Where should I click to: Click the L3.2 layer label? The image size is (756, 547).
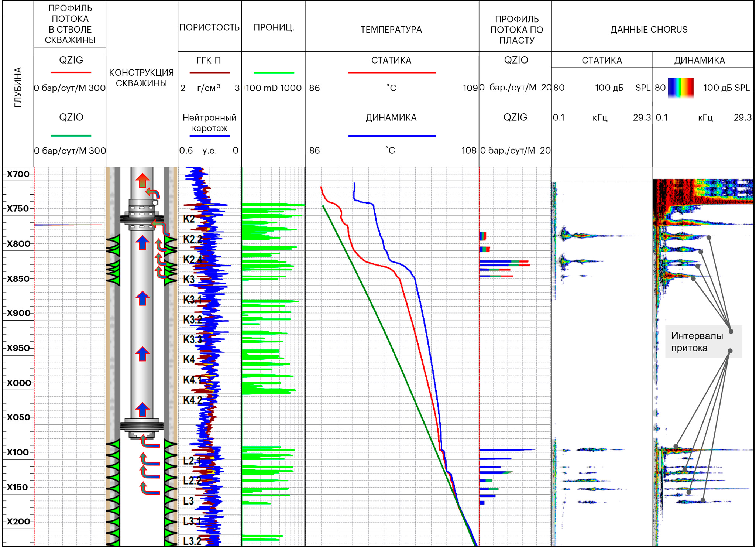[192, 541]
